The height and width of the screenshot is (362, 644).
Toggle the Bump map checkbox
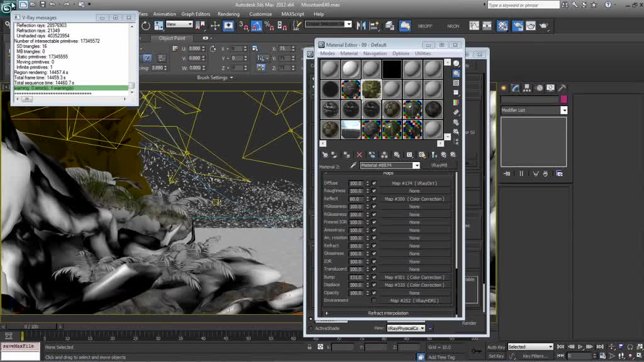point(374,277)
